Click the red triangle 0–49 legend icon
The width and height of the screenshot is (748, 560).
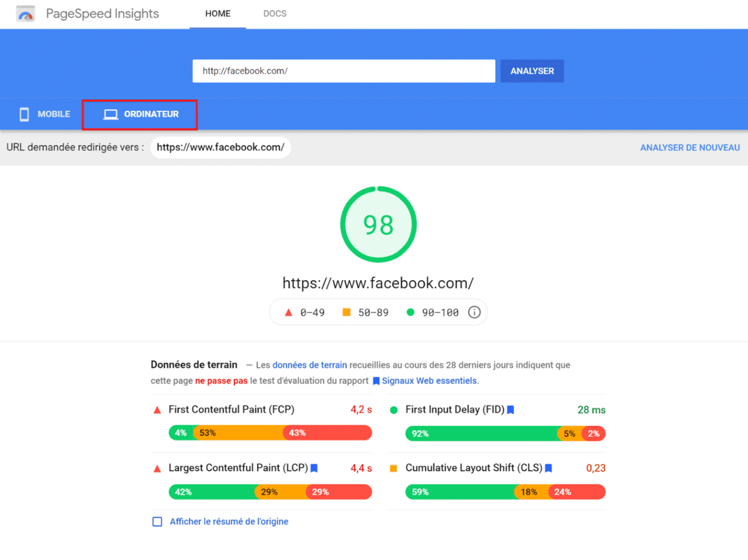pos(288,313)
